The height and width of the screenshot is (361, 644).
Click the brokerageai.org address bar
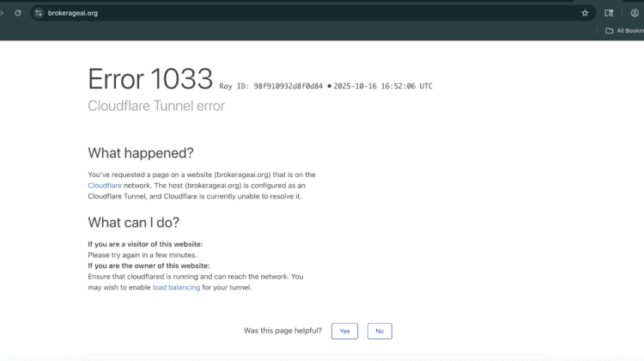(x=258, y=13)
